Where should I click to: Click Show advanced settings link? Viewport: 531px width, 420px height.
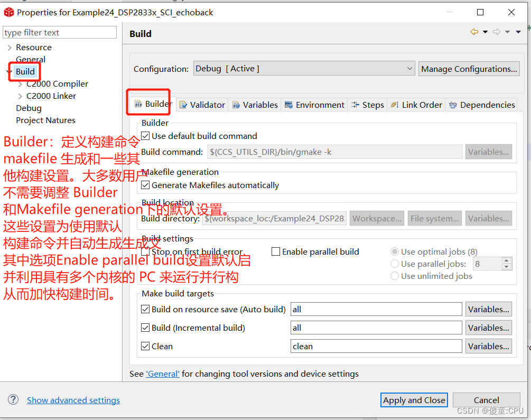(x=73, y=400)
